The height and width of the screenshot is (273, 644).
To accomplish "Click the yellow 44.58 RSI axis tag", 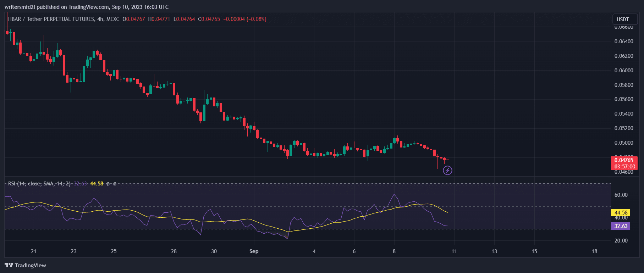I will click(620, 213).
